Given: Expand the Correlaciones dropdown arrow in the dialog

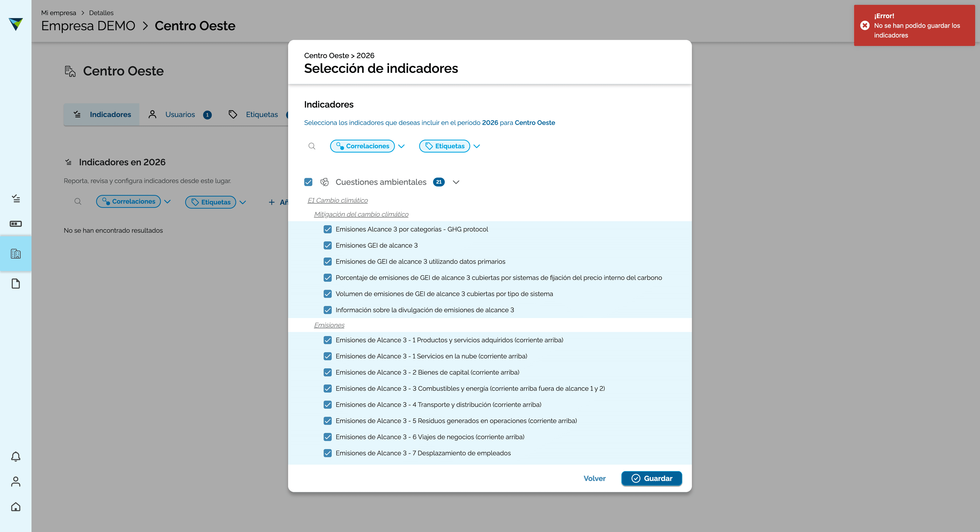Looking at the screenshot, I should click(x=401, y=146).
